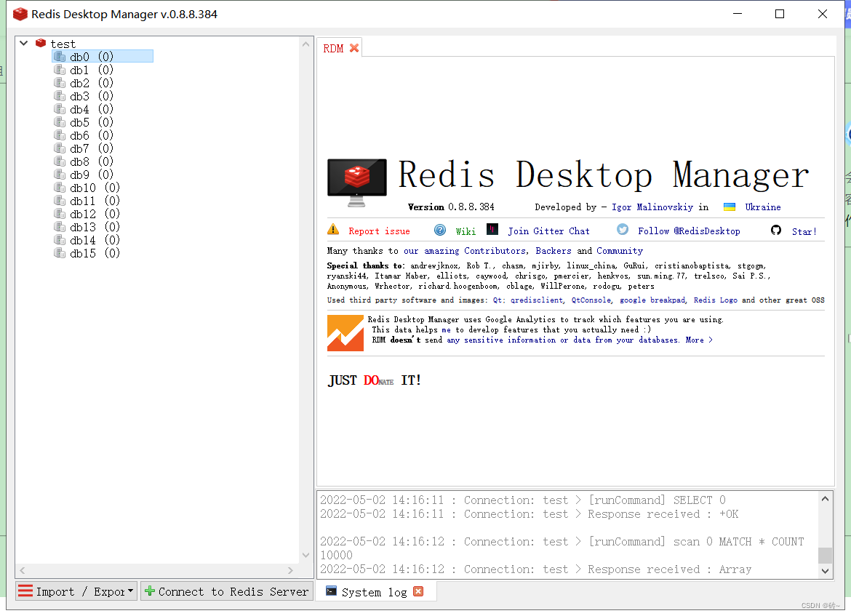Viewport: 851px width, 616px height.
Task: Click the Redis Desktop Manager monitor logo
Action: (356, 183)
